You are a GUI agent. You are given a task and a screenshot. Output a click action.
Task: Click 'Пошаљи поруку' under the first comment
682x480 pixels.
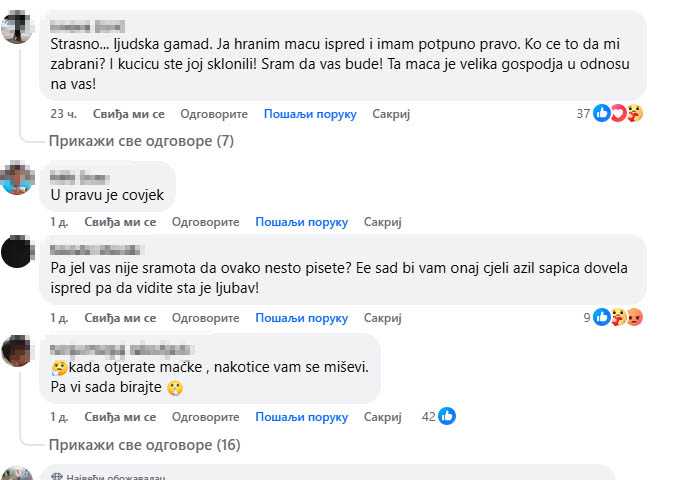310,114
